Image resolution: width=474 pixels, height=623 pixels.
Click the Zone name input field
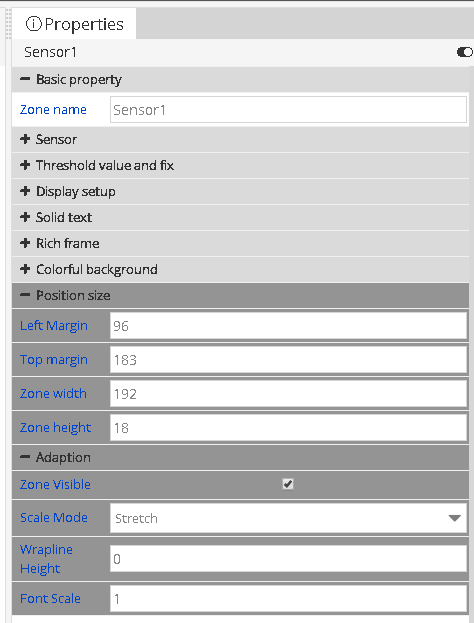[x=288, y=110]
